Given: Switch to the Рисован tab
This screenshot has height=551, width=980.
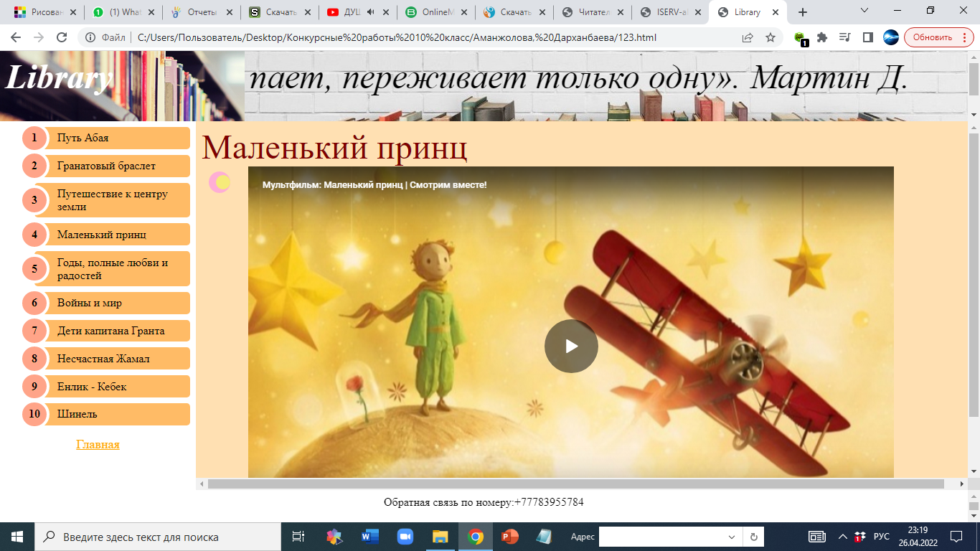Looking at the screenshot, I should tap(46, 12).
